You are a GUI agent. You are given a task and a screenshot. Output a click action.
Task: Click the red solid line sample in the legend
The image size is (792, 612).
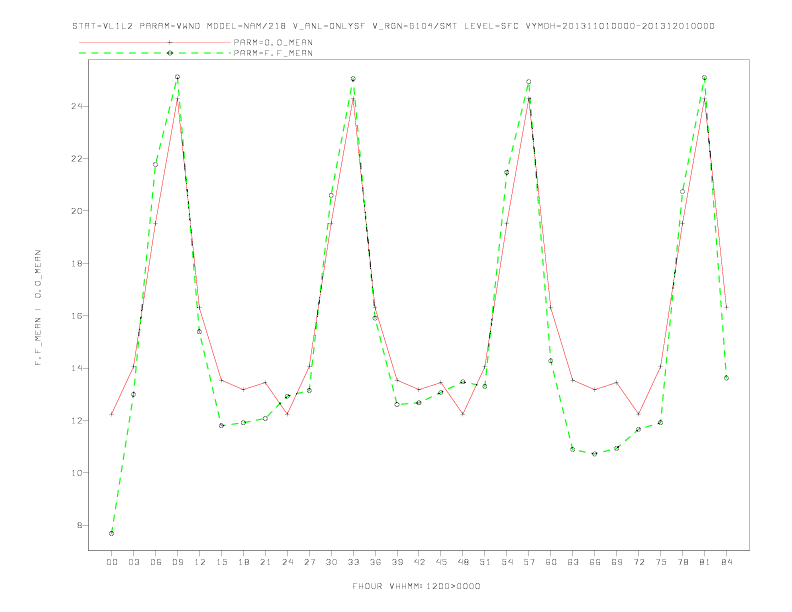(155, 42)
